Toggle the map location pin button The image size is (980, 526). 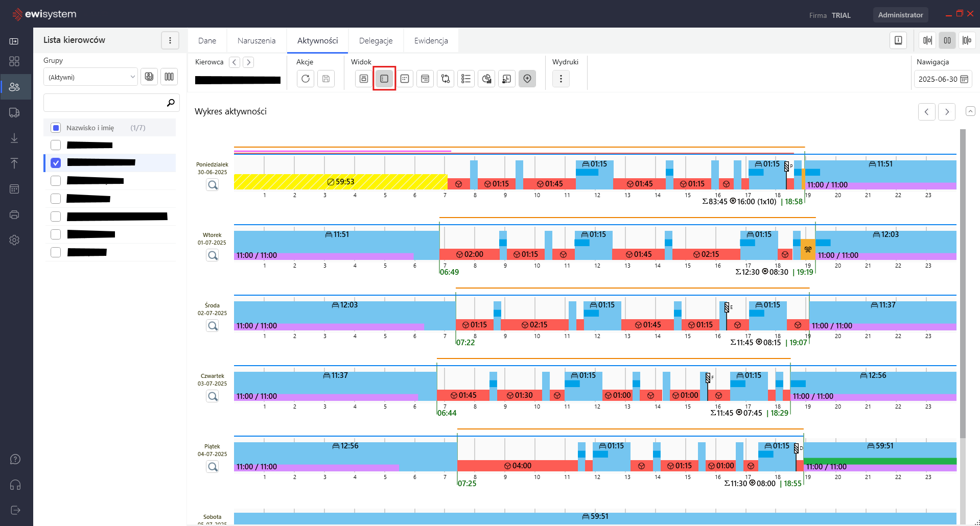pos(527,79)
